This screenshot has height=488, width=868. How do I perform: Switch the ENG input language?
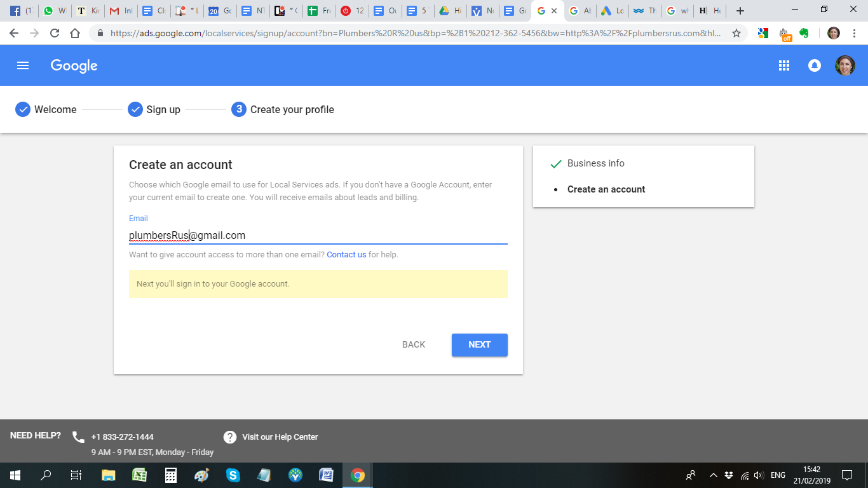(778, 475)
